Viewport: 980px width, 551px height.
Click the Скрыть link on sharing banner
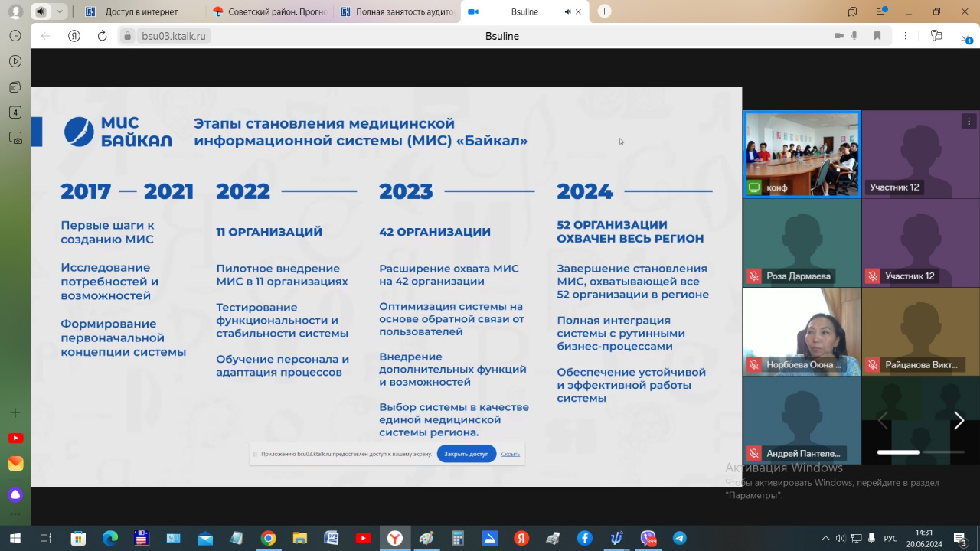(510, 454)
